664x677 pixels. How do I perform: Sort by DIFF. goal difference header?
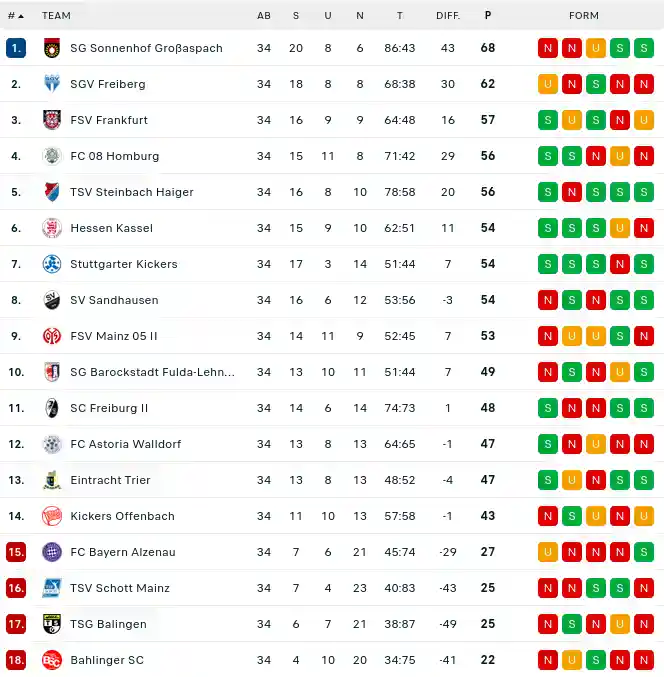(448, 16)
